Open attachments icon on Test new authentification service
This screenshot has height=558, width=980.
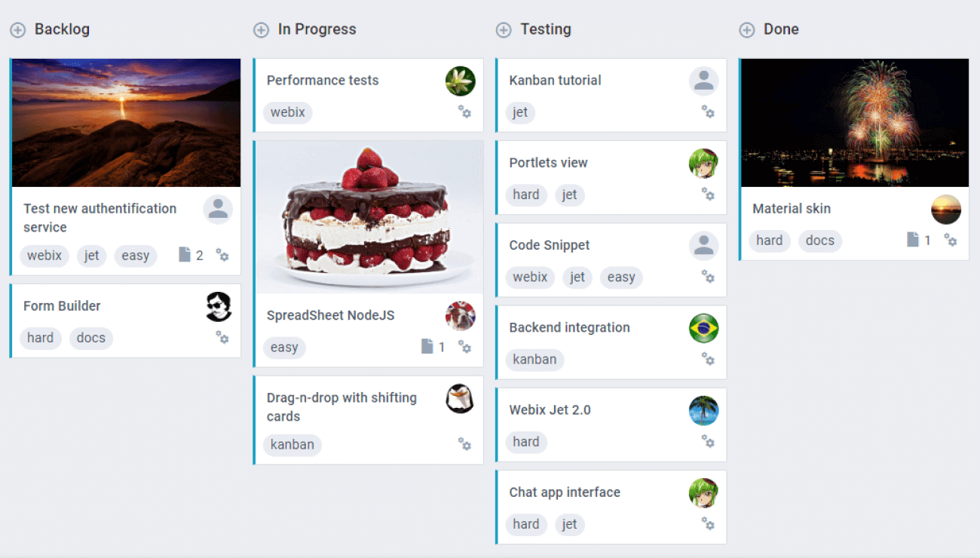pos(185,255)
